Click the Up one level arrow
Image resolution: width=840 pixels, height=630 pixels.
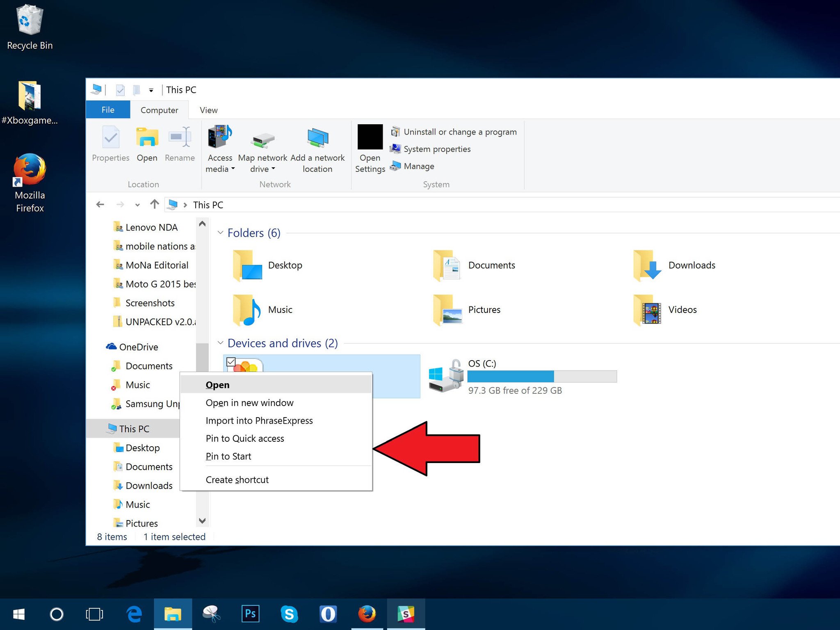(154, 204)
